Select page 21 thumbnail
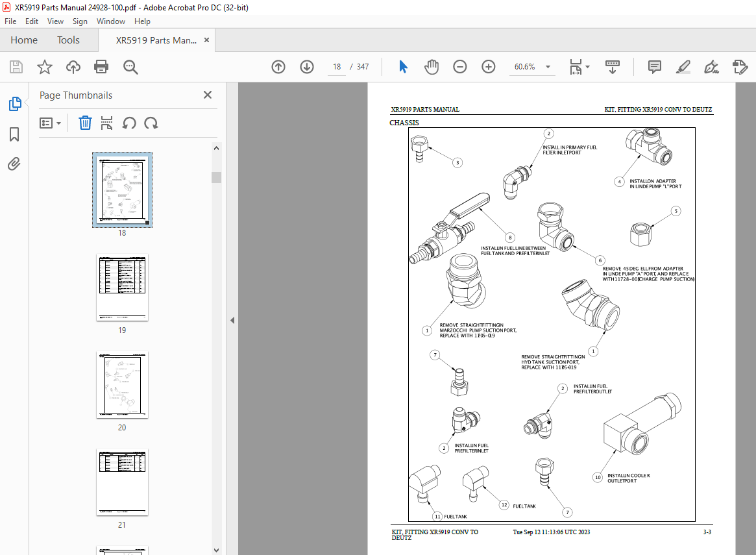Image resolution: width=756 pixels, height=555 pixels. pyautogui.click(x=123, y=482)
